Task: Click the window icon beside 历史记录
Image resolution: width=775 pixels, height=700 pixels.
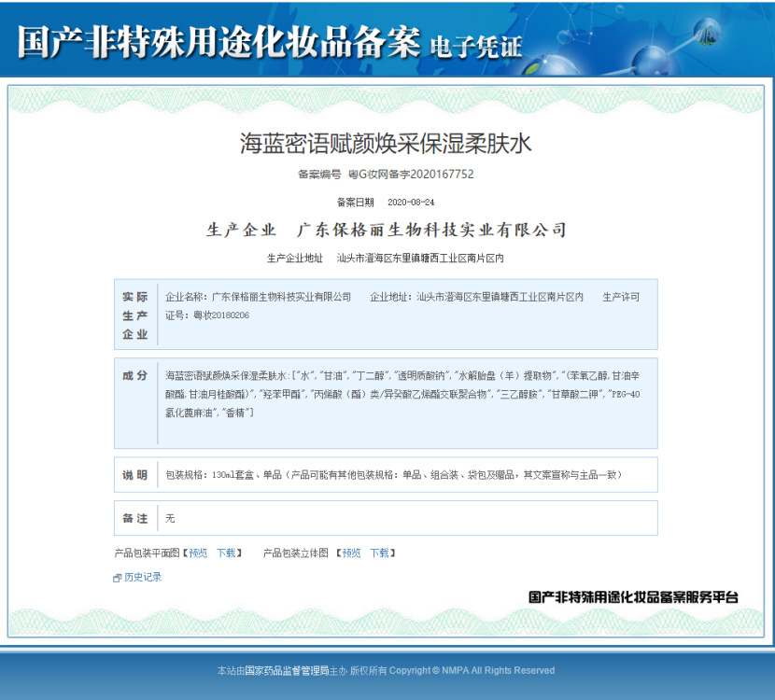Action: pos(117,578)
